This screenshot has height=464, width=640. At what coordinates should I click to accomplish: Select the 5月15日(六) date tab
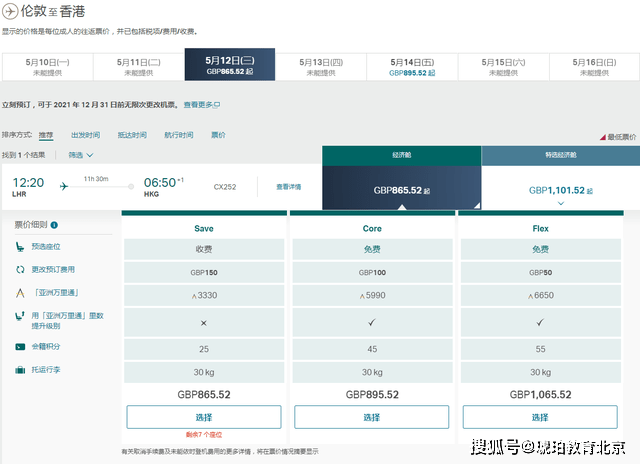click(503, 67)
